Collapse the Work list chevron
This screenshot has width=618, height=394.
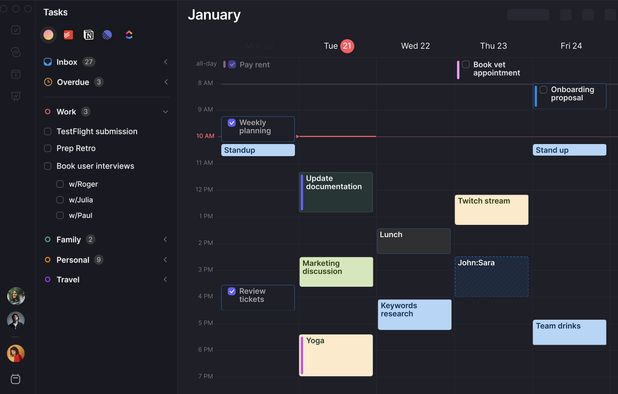(x=166, y=112)
